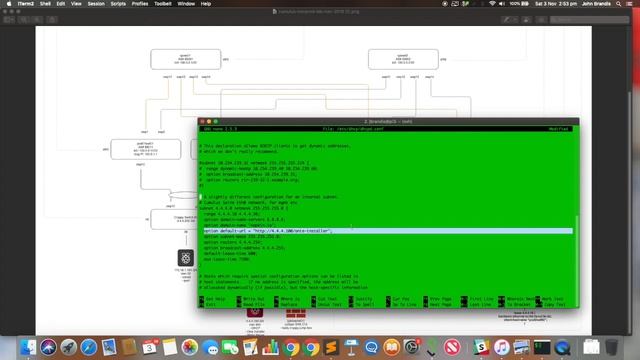
Task: Click the battery status indicator
Action: [x=519, y=4]
